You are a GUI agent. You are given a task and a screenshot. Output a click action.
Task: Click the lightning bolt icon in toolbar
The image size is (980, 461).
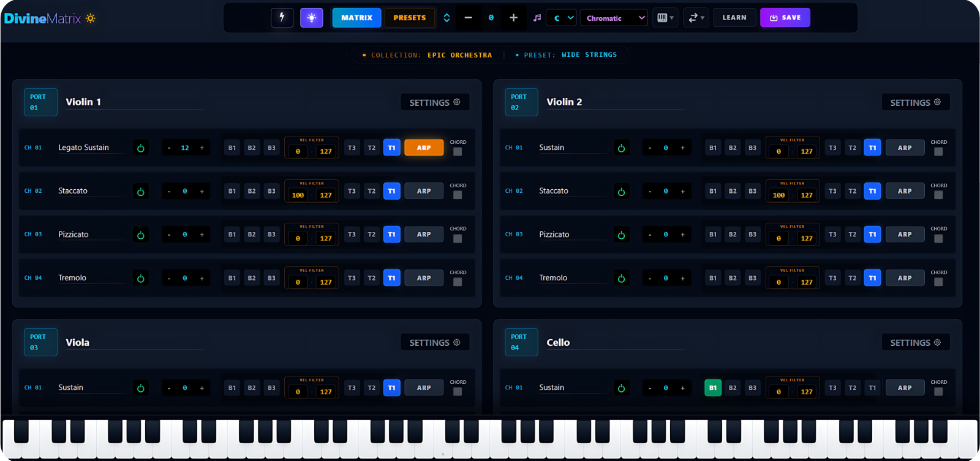(282, 18)
